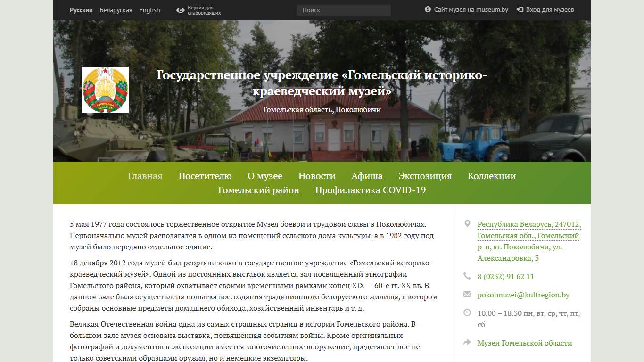Click the envelope icon beside email address
Viewport: 644px width, 362px height.
click(x=467, y=294)
